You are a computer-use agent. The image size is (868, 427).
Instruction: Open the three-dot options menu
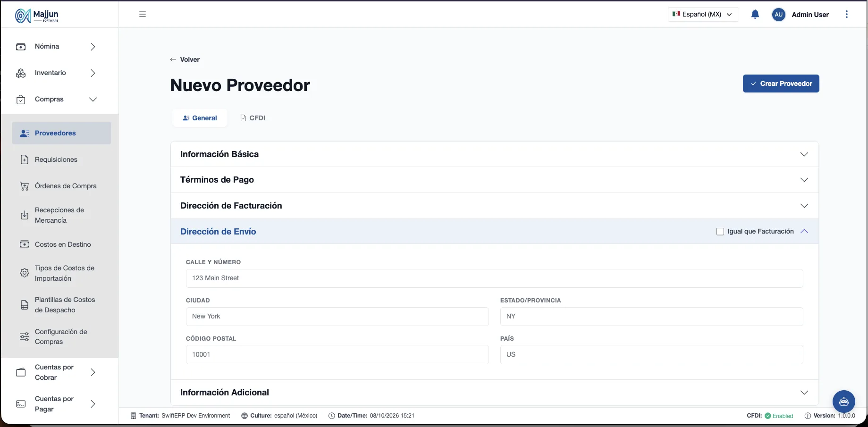click(847, 14)
